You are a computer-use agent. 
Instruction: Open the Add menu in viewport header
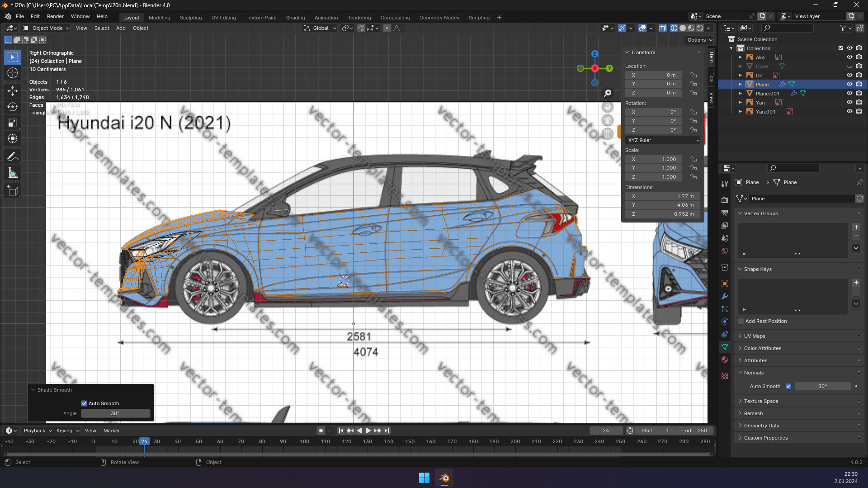point(121,28)
